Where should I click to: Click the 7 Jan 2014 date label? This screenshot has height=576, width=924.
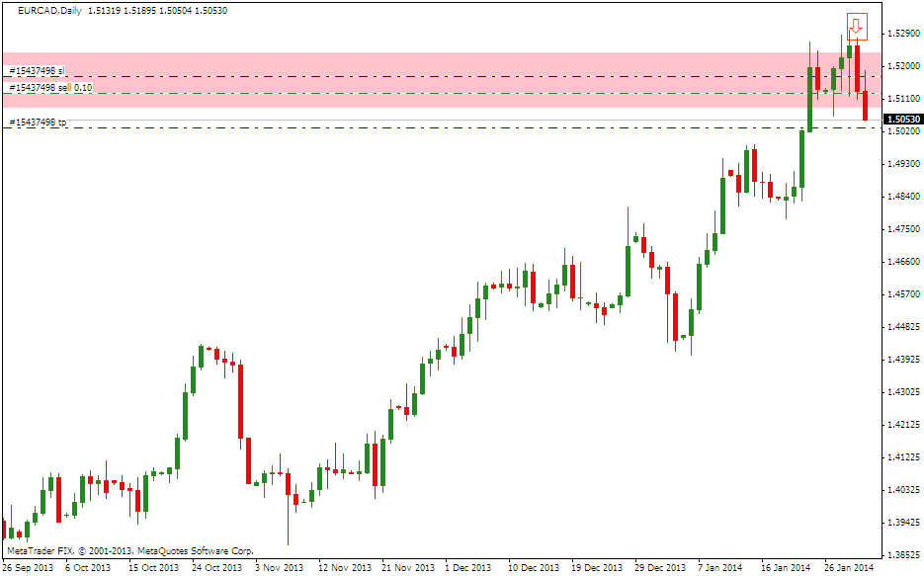click(719, 568)
